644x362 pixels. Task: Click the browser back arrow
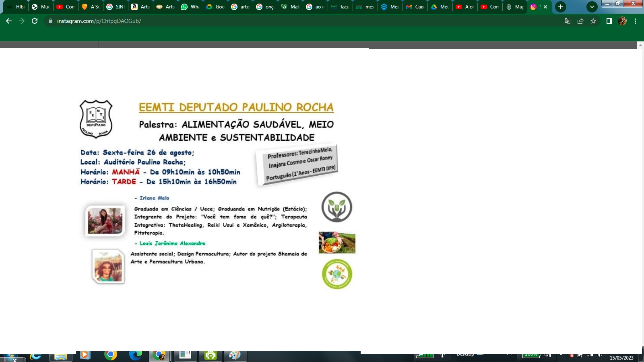(x=9, y=21)
